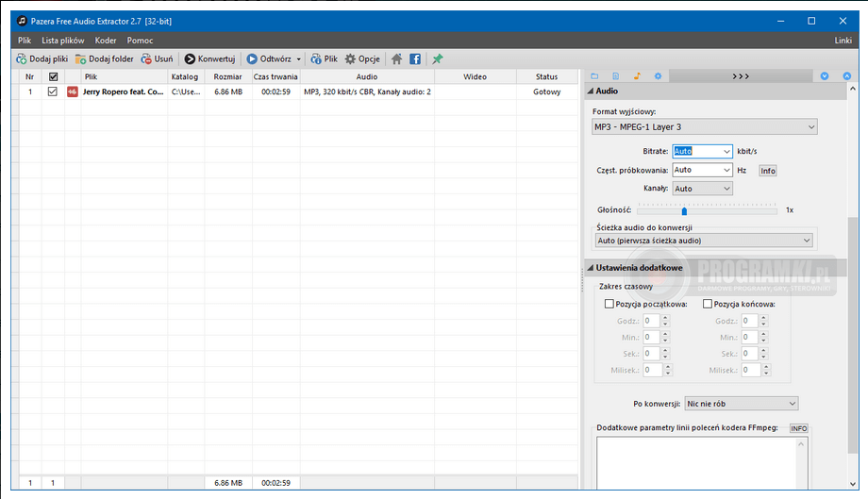Remove file with the Usuń button
Viewport: 868px width, 499px height.
click(158, 58)
